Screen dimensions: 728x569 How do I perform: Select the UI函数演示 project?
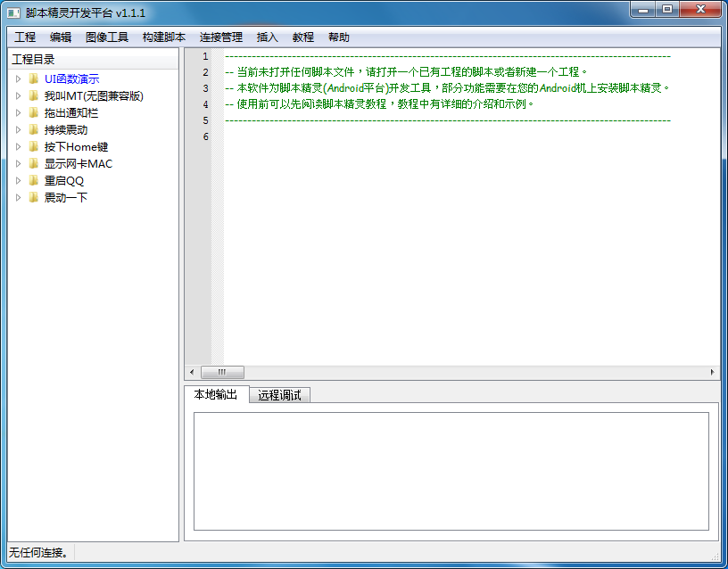click(x=72, y=78)
